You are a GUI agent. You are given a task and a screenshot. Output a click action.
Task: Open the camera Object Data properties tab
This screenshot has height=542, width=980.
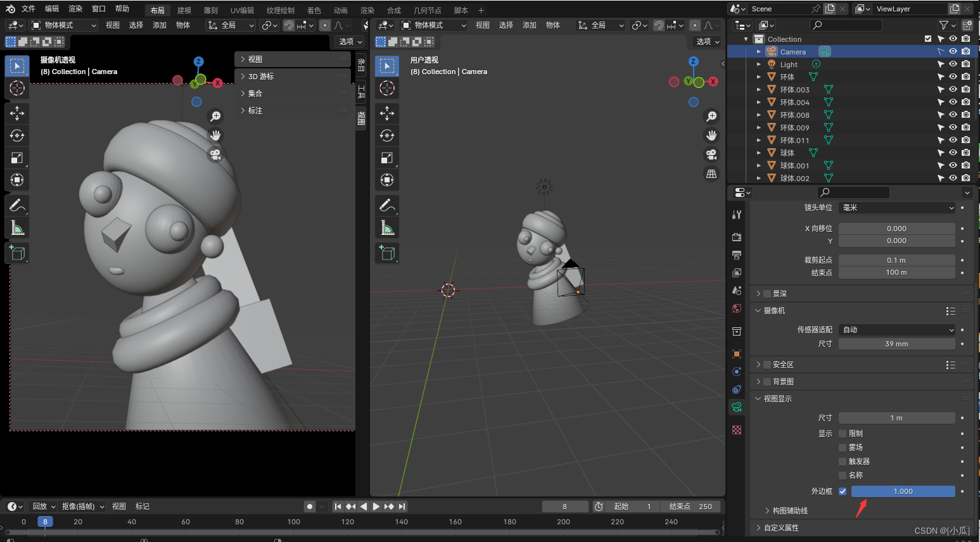[x=737, y=407]
